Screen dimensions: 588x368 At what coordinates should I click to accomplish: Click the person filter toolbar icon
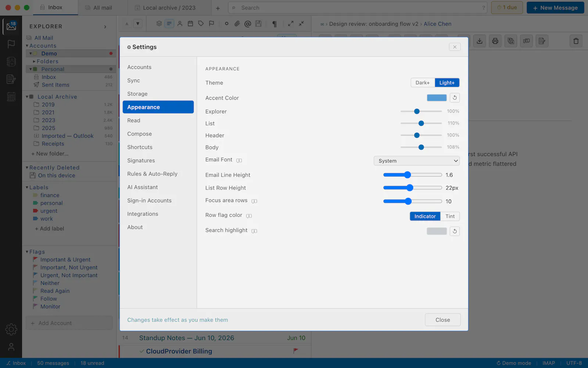coord(180,24)
